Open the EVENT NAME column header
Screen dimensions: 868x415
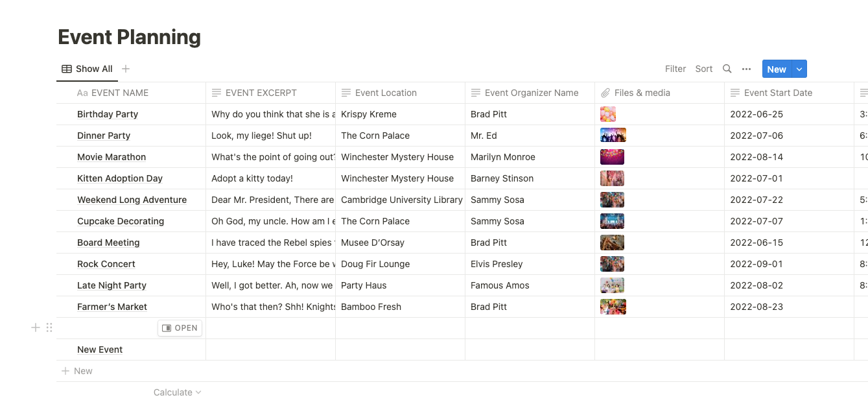(131, 93)
